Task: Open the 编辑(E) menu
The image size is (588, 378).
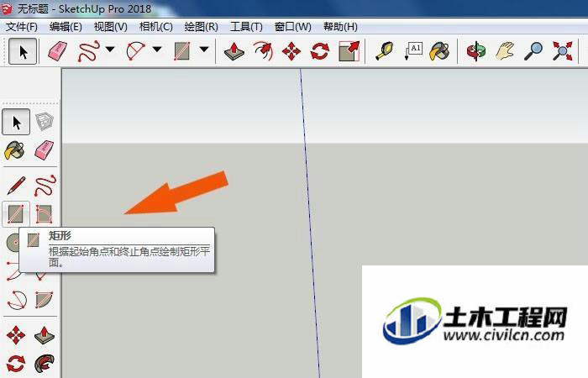Action: (x=66, y=27)
